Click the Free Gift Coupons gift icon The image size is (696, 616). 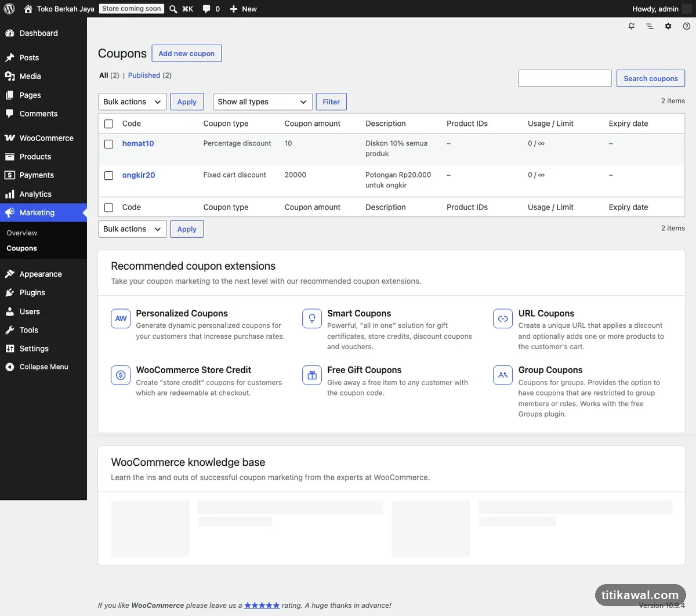click(312, 375)
